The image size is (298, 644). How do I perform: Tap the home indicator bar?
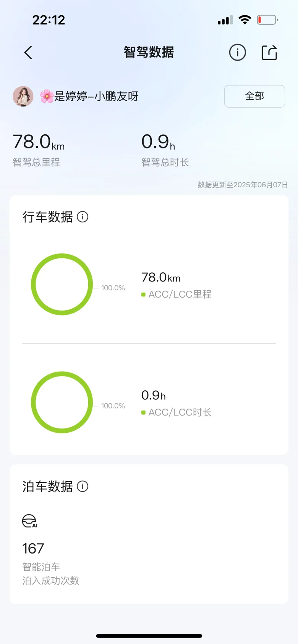pyautogui.click(x=149, y=636)
